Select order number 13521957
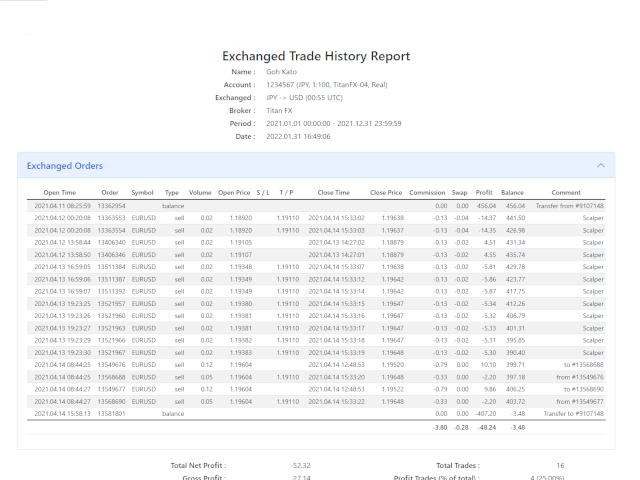Screen dimensions: 640x480 [111, 304]
